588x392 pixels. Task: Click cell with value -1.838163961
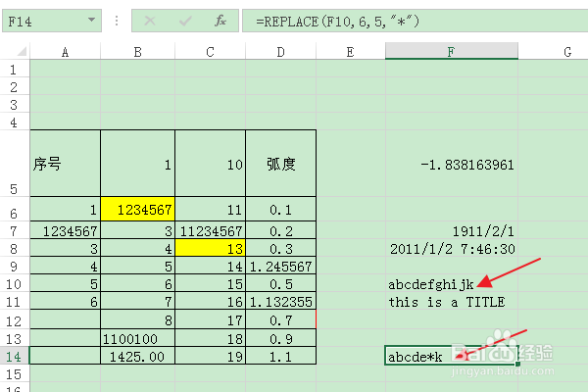[x=452, y=164]
